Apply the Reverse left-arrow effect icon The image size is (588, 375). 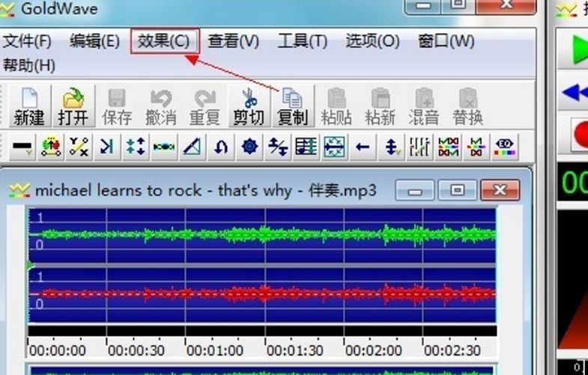[363, 147]
